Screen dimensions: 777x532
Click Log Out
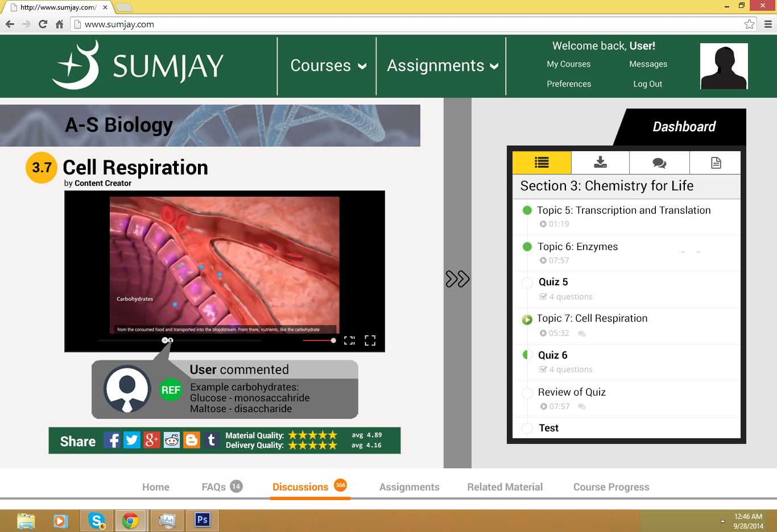point(648,84)
